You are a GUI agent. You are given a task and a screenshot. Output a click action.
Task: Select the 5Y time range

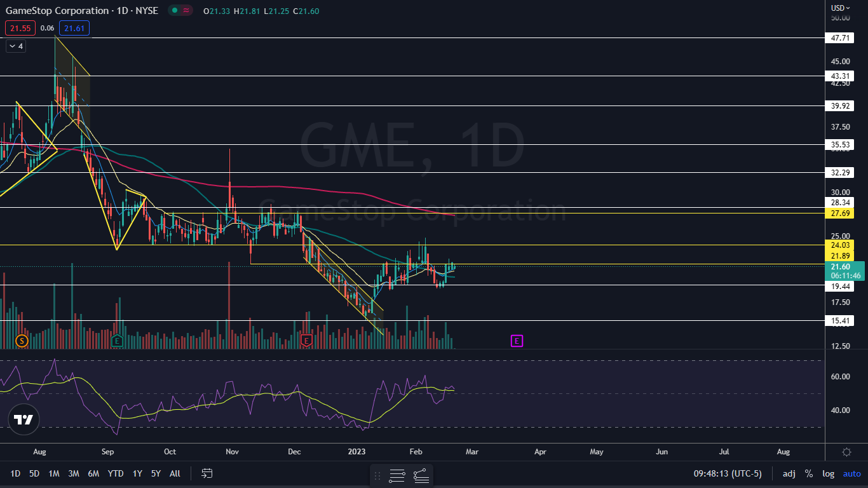click(x=156, y=473)
